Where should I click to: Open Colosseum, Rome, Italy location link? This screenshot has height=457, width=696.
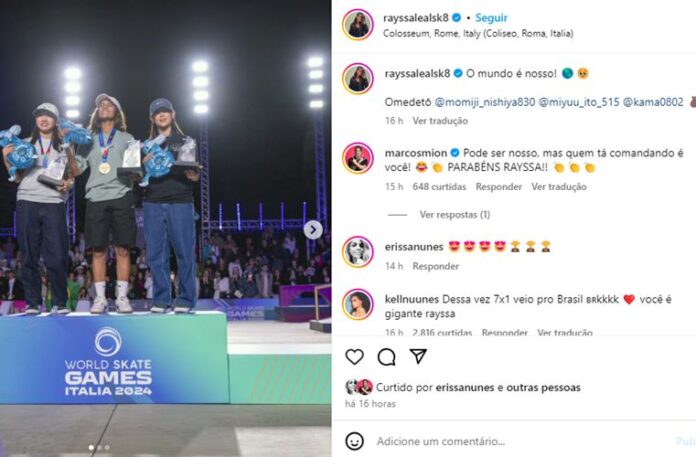pyautogui.click(x=478, y=33)
